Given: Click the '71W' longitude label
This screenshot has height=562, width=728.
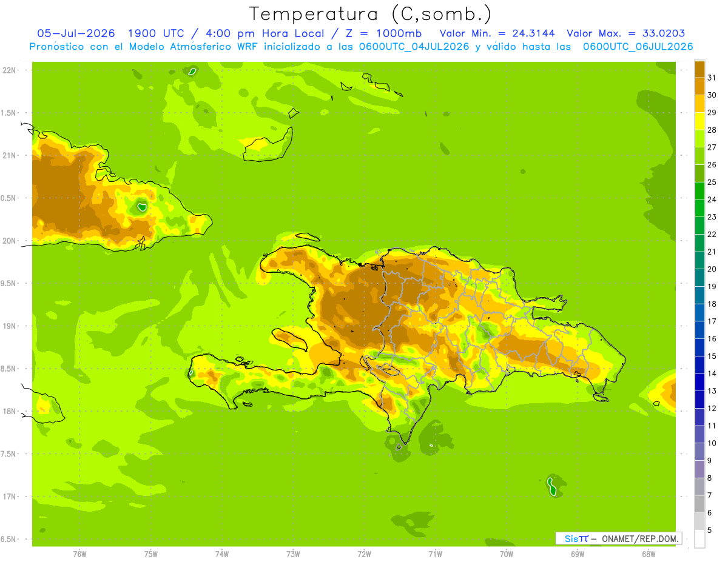Looking at the screenshot, I should pyautogui.click(x=435, y=554).
